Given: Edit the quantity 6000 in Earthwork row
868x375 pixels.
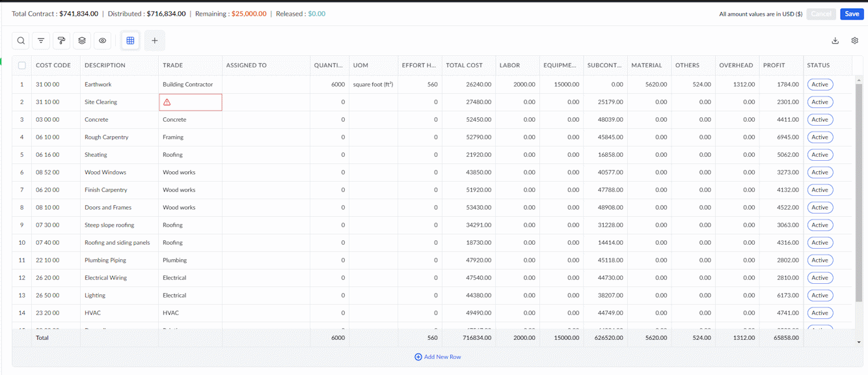Looking at the screenshot, I should coord(329,85).
